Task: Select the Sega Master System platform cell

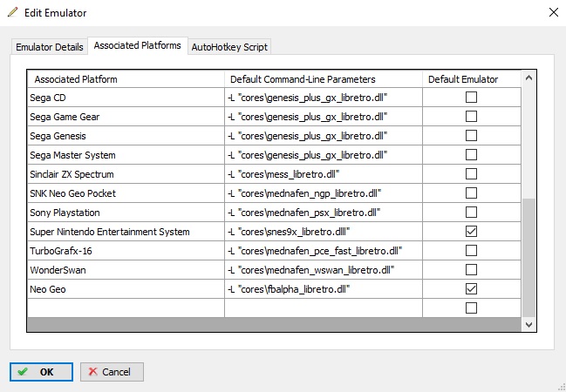Action: click(126, 155)
